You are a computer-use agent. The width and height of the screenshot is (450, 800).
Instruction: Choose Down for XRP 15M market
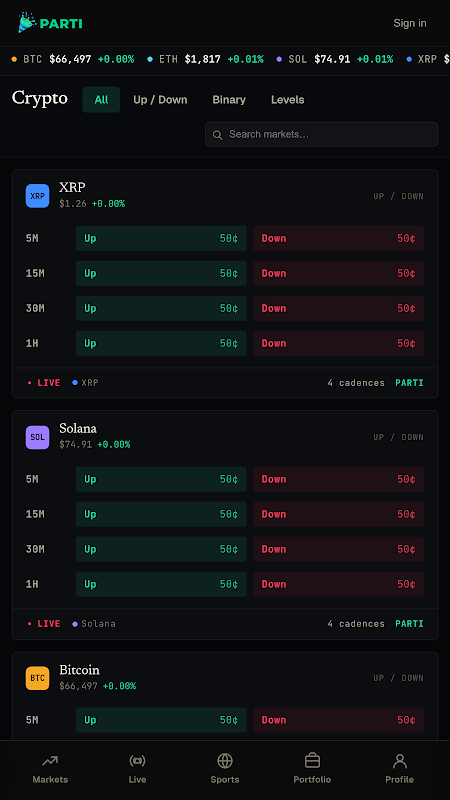pyautogui.click(x=338, y=273)
